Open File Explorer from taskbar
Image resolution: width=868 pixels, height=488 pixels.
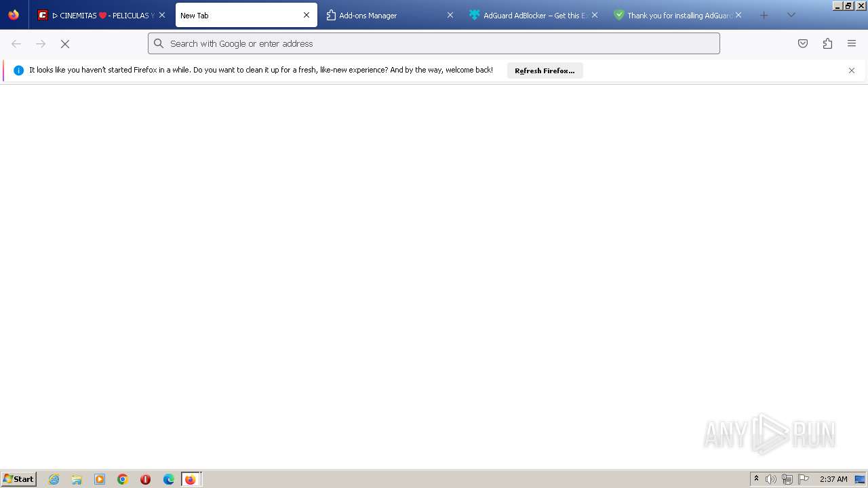(77, 479)
